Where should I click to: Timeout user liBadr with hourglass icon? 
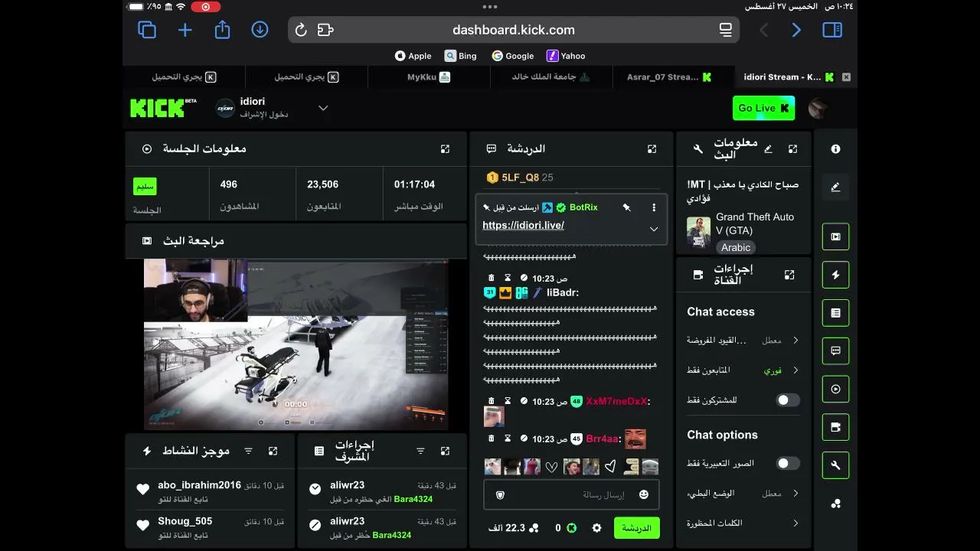(508, 278)
